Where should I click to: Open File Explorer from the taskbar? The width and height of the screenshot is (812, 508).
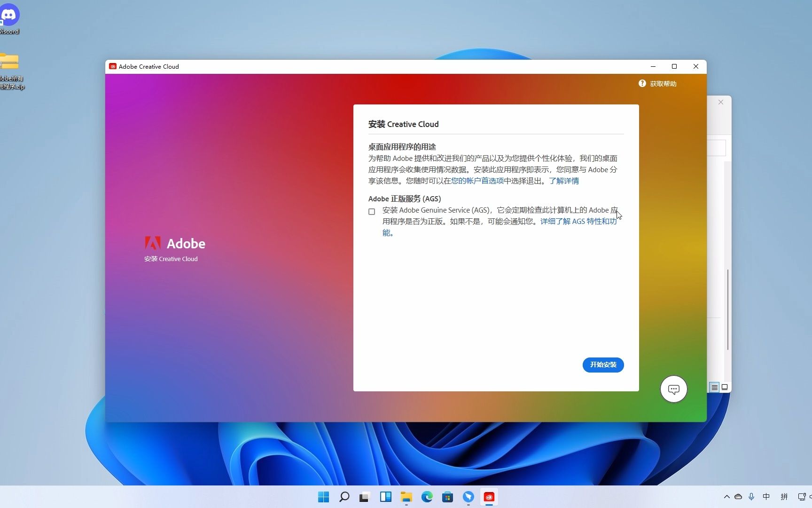pos(406,497)
